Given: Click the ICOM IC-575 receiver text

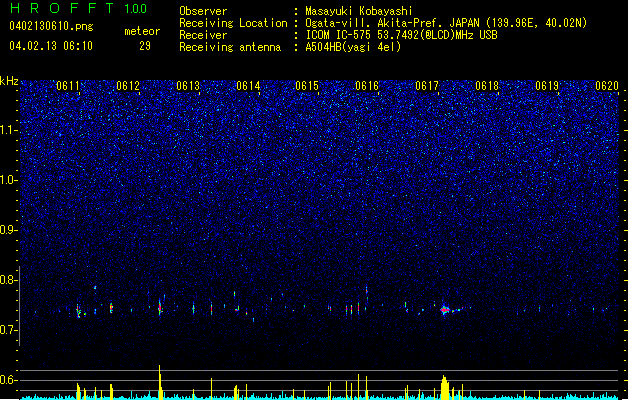Looking at the screenshot, I should (x=401, y=35).
